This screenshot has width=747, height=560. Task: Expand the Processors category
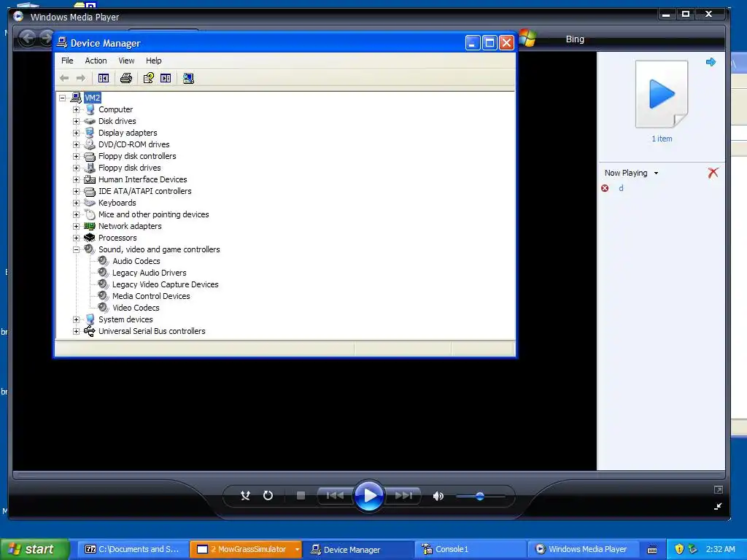tap(76, 238)
